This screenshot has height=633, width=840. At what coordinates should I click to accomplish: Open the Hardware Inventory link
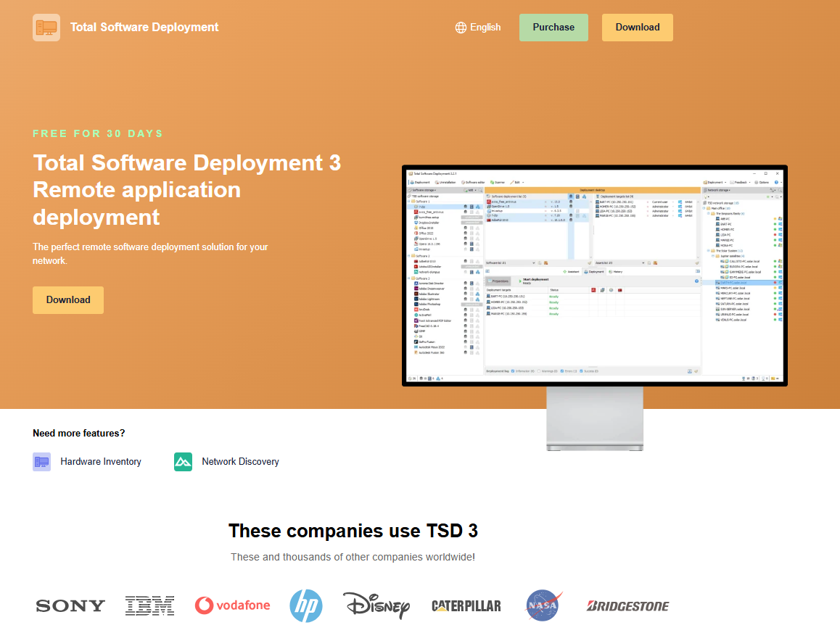tap(101, 462)
